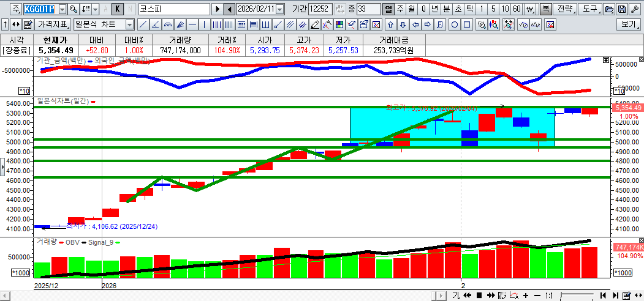The height and width of the screenshot is (301, 644).
Task: Click the 보기 view button
Action: [x=629, y=24]
